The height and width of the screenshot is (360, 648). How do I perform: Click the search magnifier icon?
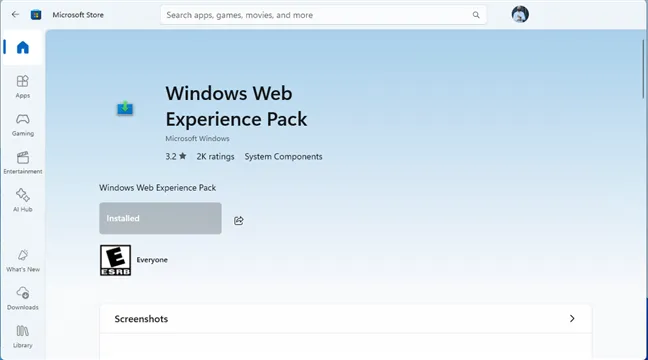(476, 15)
